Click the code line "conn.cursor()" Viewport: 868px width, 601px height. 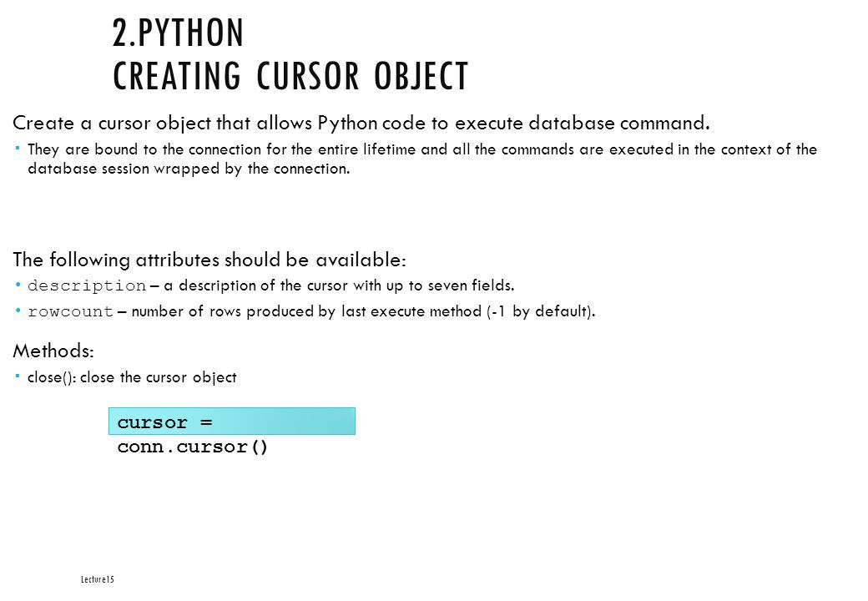(193, 447)
